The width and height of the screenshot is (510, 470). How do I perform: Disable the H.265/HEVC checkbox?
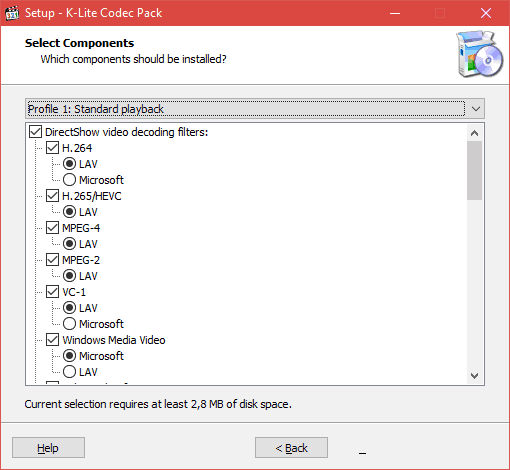52,196
